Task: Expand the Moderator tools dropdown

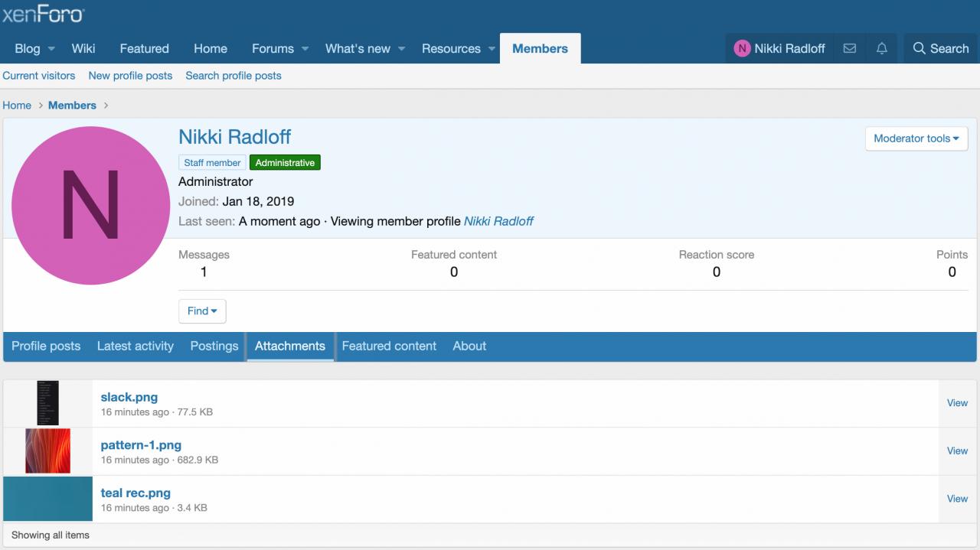Action: pyautogui.click(x=916, y=138)
